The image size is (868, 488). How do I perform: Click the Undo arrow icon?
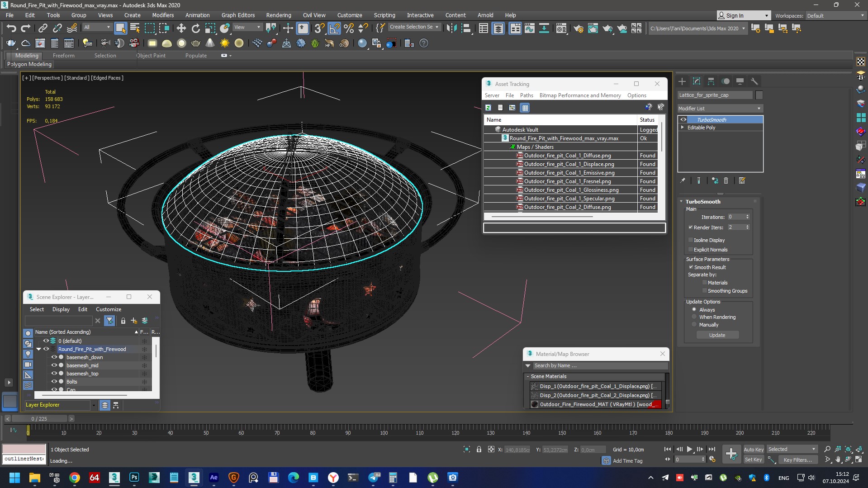11,28
